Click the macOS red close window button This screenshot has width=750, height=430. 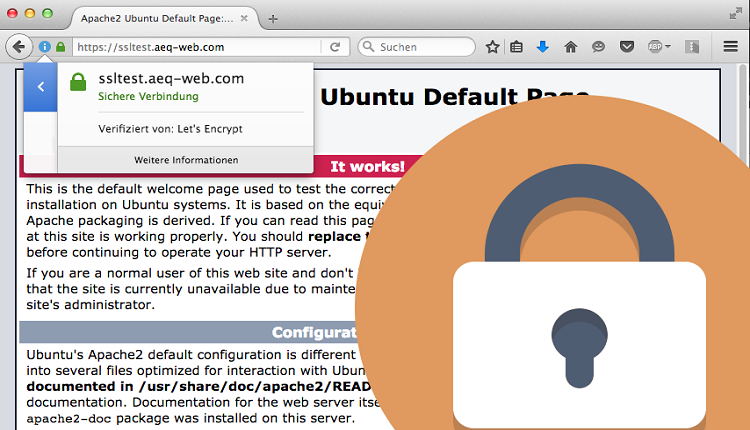coord(12,13)
